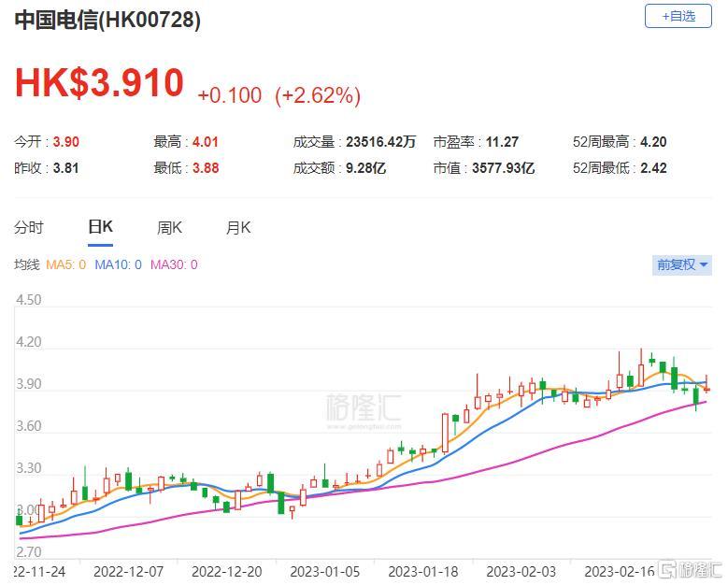
Task: Open the 月K monthly chart tab
Action: coord(238,227)
